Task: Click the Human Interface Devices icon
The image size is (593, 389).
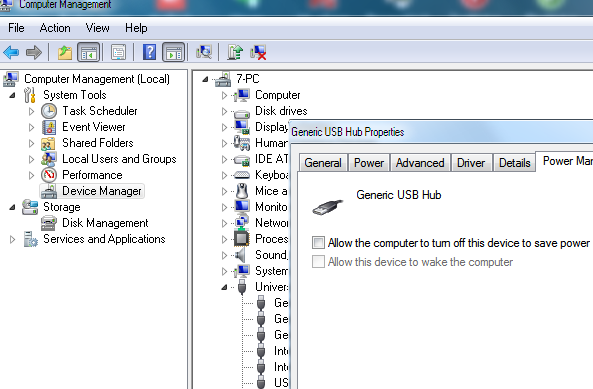Action: (242, 143)
